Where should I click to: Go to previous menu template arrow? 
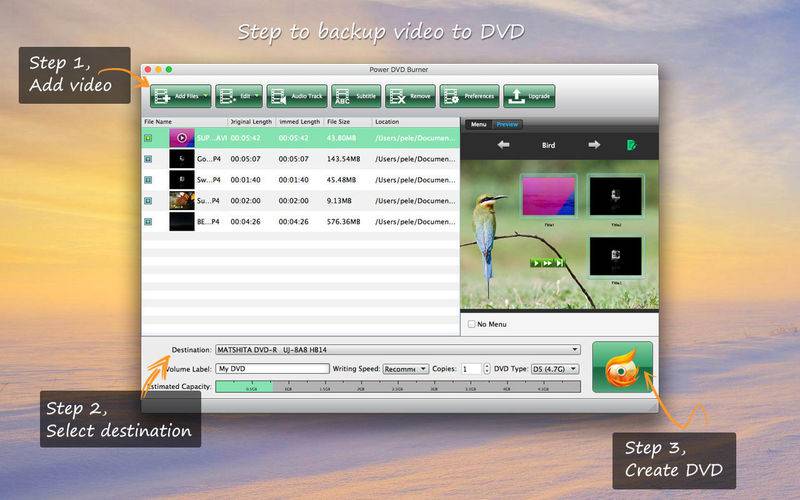tap(504, 145)
